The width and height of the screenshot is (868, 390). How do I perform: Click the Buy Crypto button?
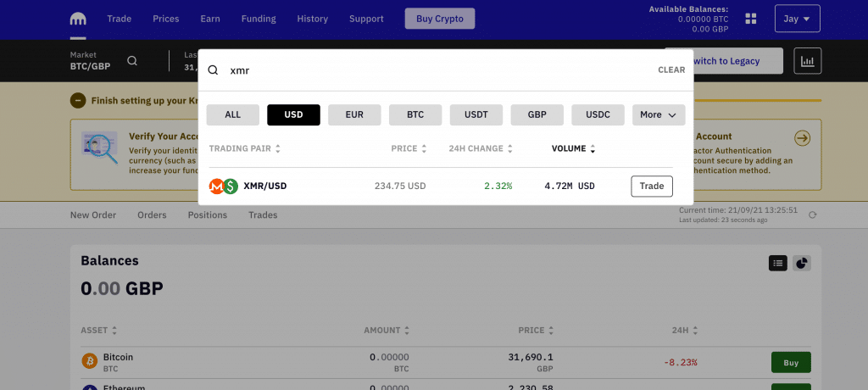point(440,19)
